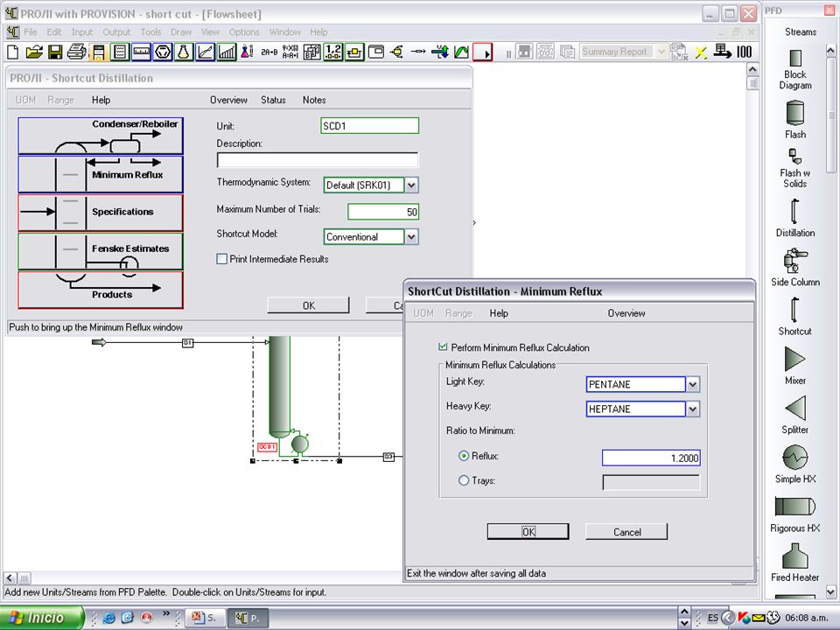
Task: Open the Specifications section button
Action: 101,213
